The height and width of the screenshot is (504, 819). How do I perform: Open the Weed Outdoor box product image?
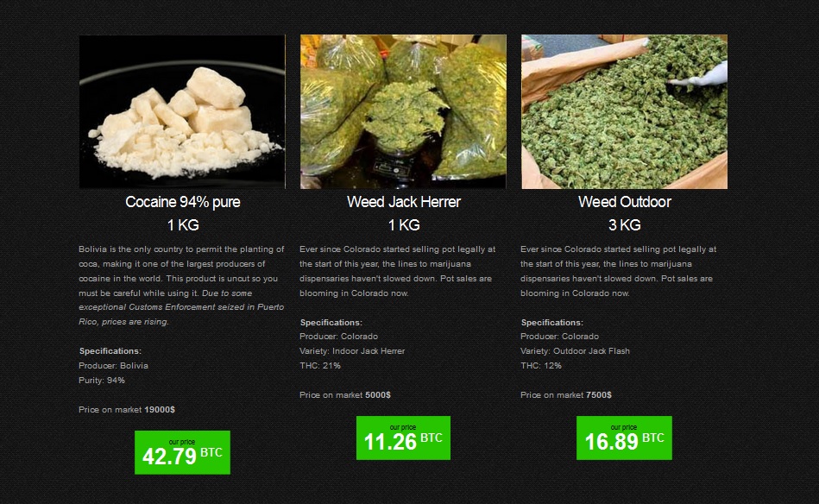[624, 112]
